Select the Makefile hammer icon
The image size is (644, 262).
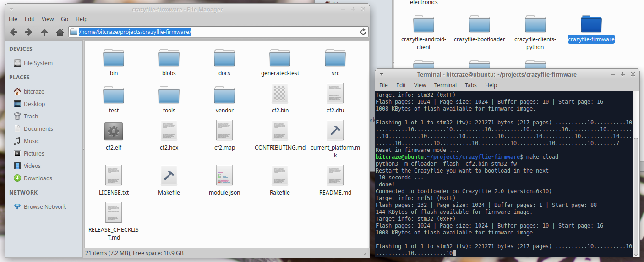pyautogui.click(x=169, y=176)
